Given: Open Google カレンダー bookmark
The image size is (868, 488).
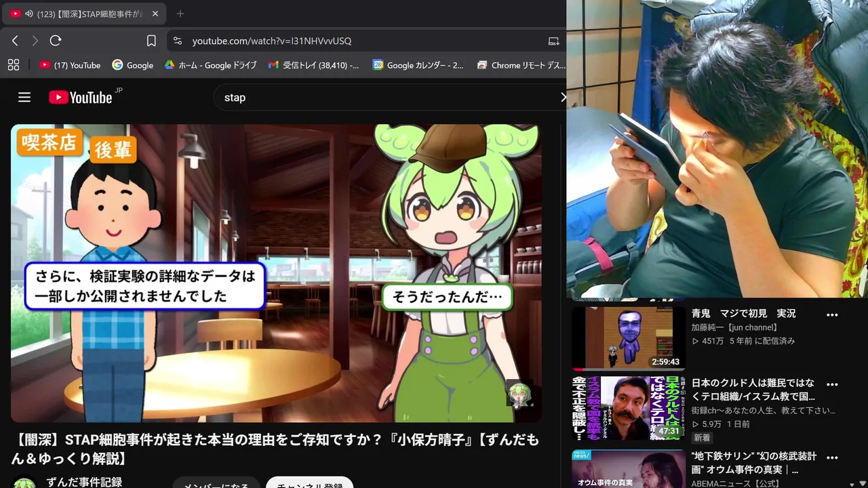Looking at the screenshot, I should pos(418,65).
